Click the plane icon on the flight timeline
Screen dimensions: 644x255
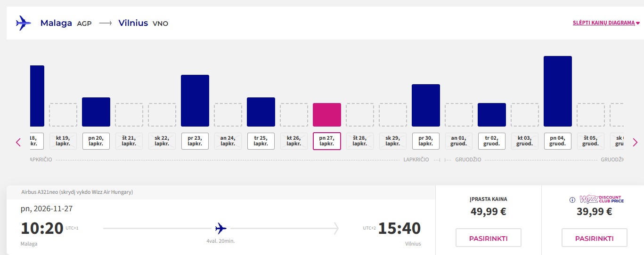point(220,229)
